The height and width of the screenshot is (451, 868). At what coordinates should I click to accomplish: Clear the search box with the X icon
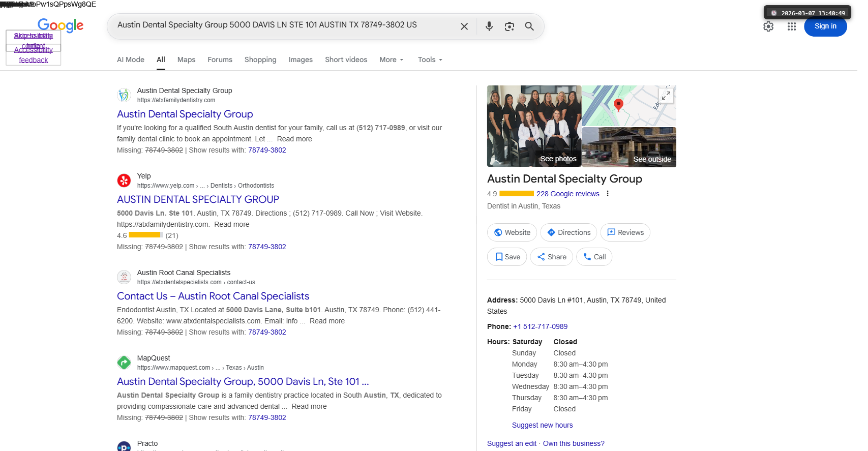click(464, 26)
